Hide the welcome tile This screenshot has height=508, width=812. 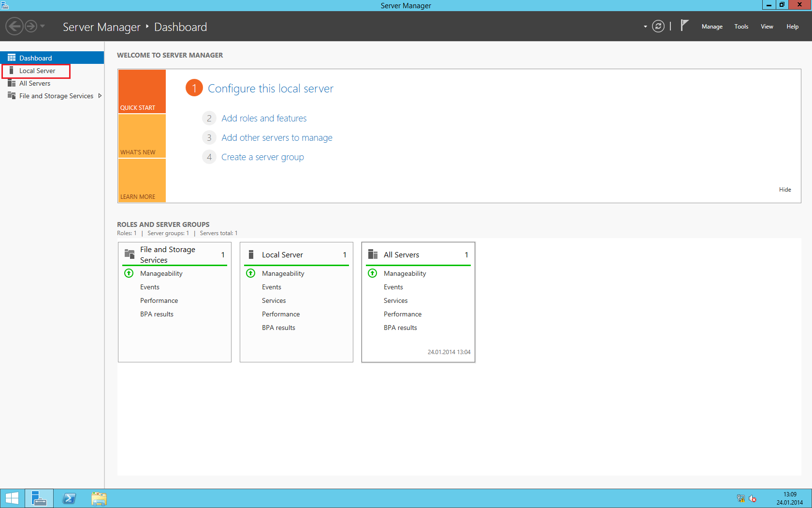tap(785, 190)
